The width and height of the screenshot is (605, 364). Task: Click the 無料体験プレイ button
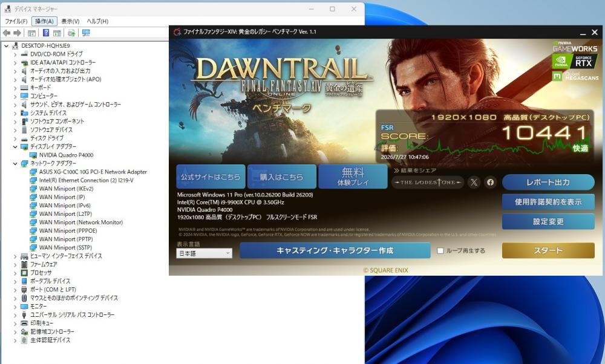(x=353, y=177)
